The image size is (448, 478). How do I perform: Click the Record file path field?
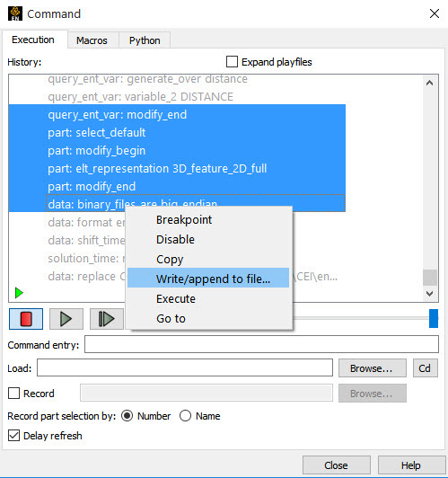[x=206, y=393]
